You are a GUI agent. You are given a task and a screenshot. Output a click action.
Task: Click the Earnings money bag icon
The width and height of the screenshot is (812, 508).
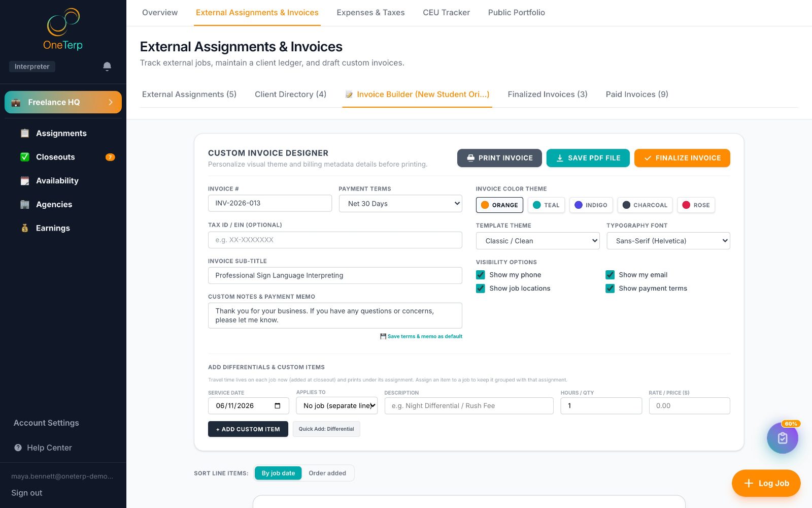(25, 228)
